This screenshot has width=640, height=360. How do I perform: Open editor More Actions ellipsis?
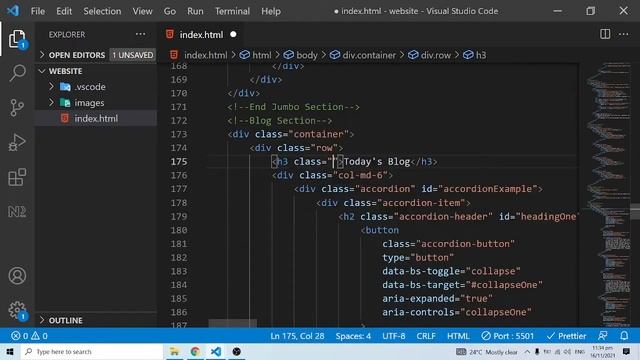(x=624, y=34)
